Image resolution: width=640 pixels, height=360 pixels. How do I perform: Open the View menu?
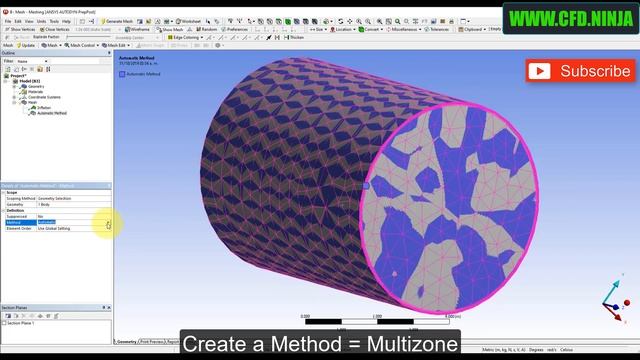tap(29, 21)
